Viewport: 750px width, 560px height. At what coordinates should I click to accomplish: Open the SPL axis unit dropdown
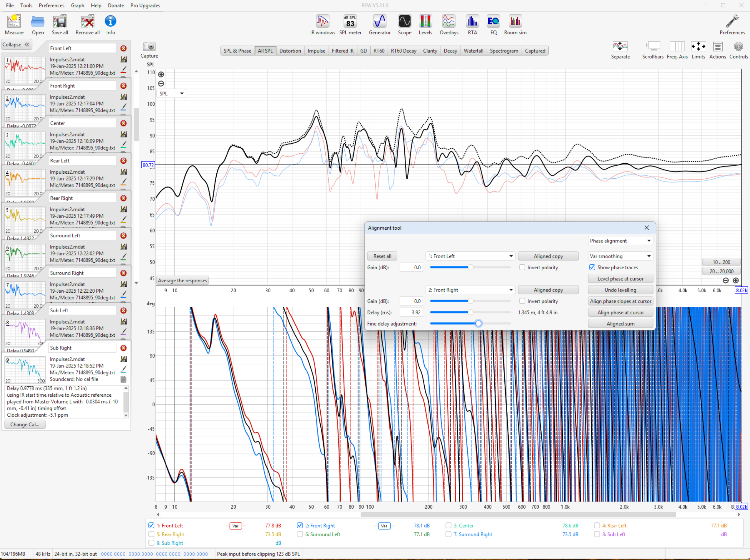(171, 93)
